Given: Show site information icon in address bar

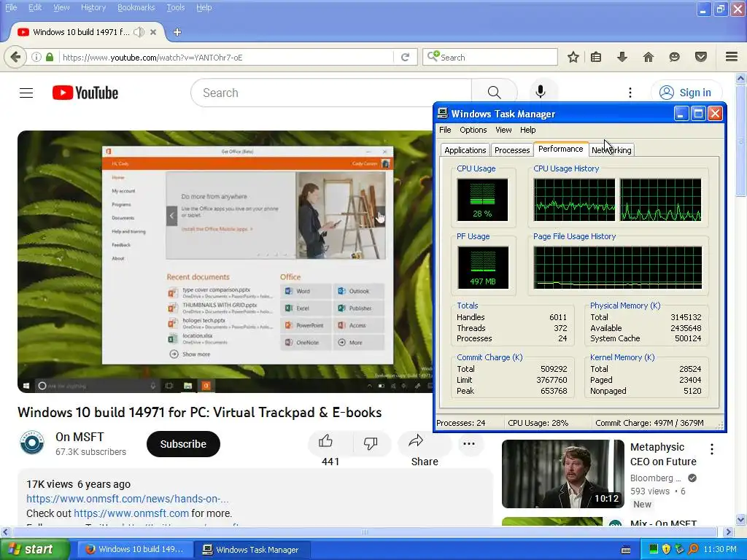Looking at the screenshot, I should click(x=36, y=57).
